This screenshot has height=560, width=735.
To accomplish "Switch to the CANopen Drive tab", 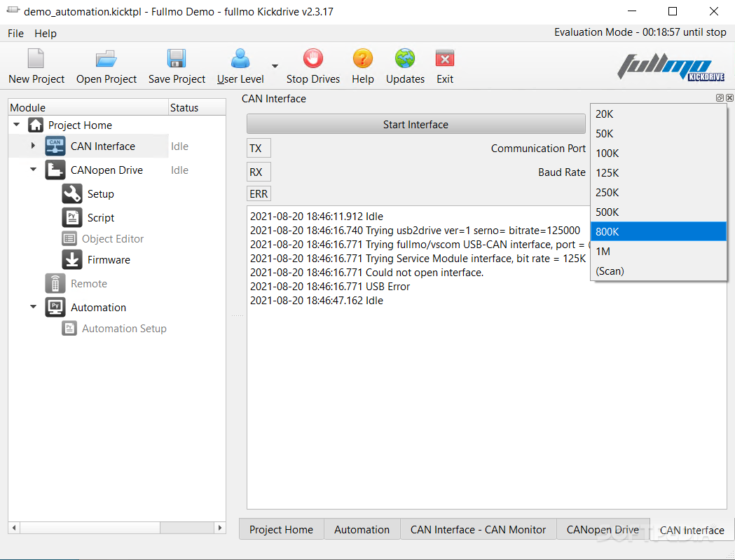I will [603, 530].
